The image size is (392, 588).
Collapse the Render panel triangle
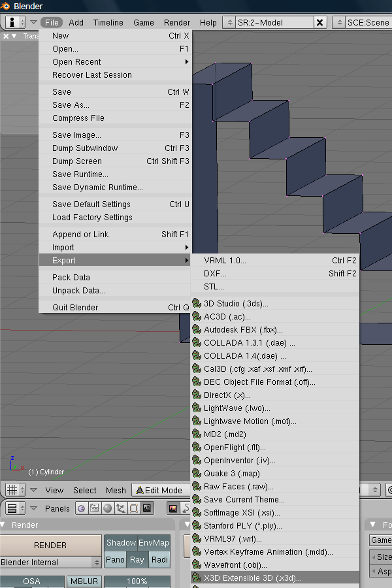[3, 525]
